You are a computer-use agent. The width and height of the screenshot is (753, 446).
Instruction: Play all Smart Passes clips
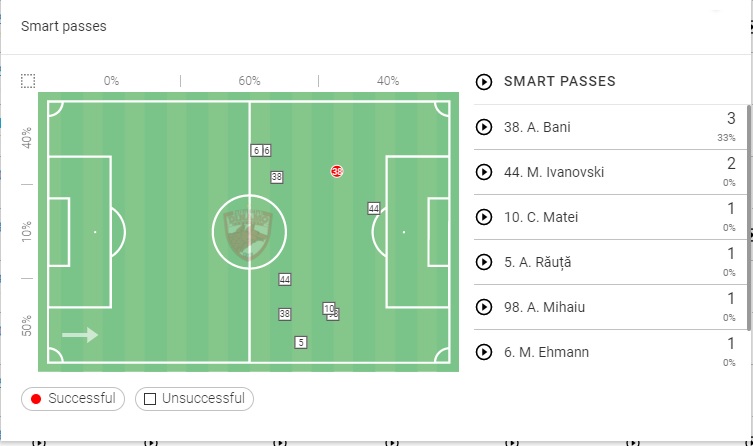tap(485, 82)
